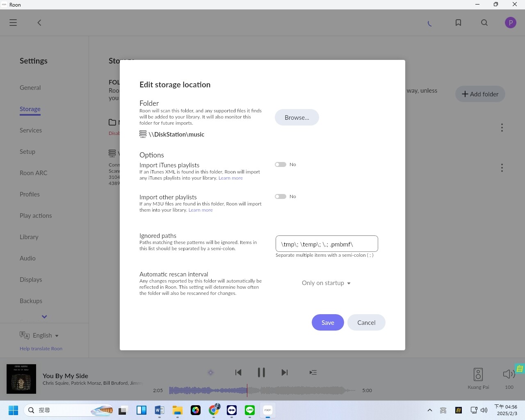Open the search magnifier in top bar
525x420 pixels.
coord(484,23)
